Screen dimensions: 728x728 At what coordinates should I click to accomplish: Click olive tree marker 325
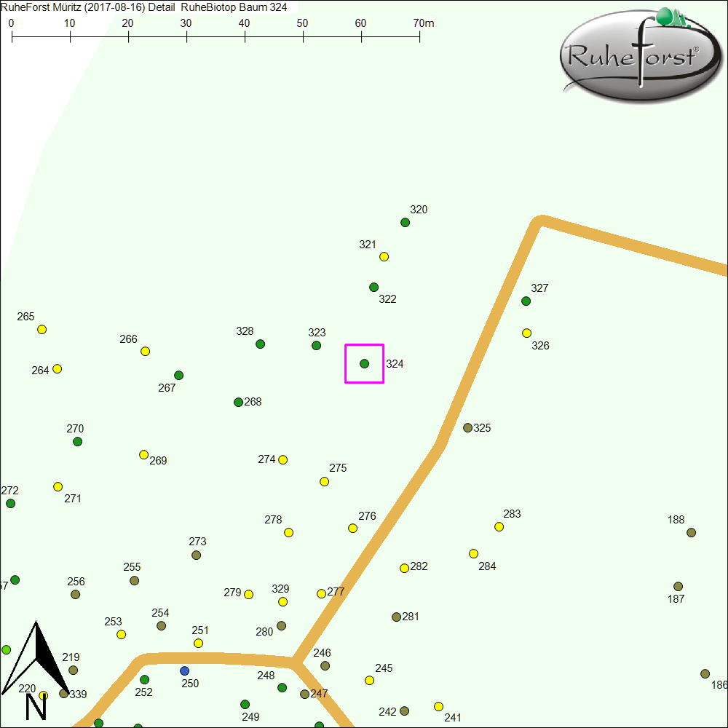(x=468, y=428)
